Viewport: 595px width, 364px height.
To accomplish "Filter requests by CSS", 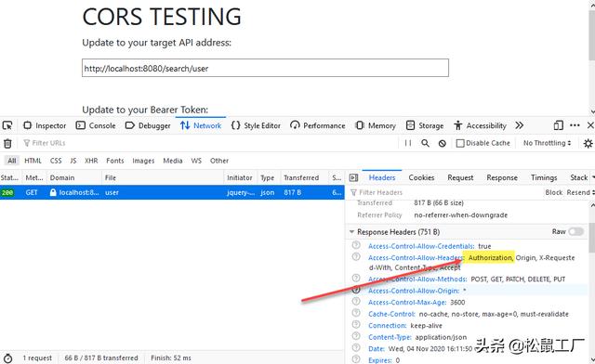I will pyautogui.click(x=56, y=161).
